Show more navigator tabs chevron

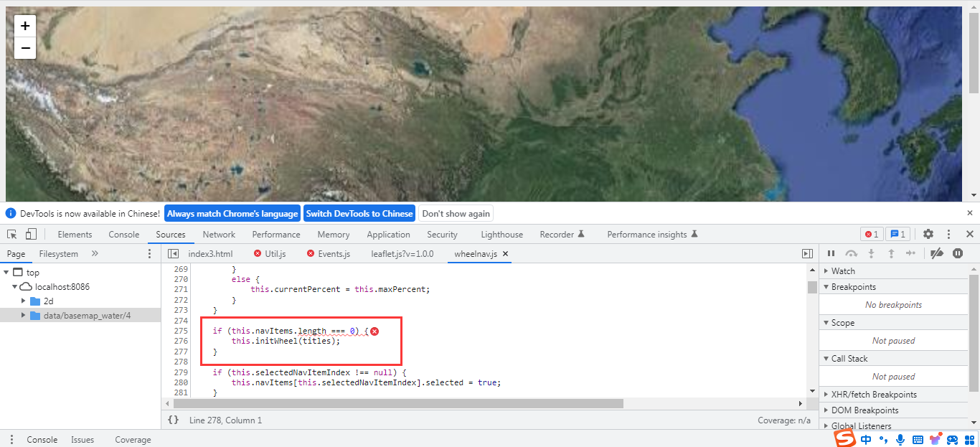pos(95,254)
